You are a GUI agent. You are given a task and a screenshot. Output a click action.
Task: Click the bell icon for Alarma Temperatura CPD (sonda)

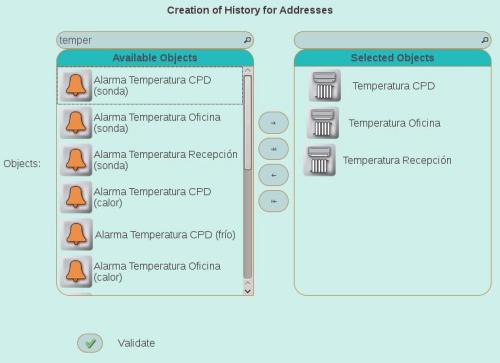76,85
